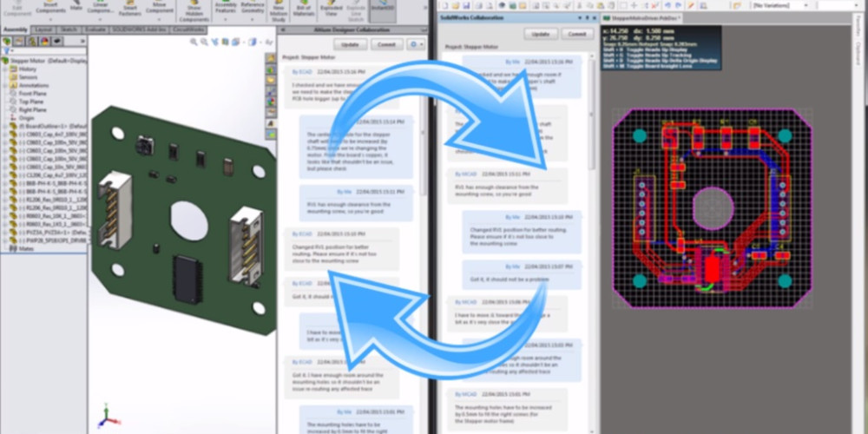This screenshot has height=434, width=868.
Task: Expand the Annotations folder
Action: tap(5, 85)
